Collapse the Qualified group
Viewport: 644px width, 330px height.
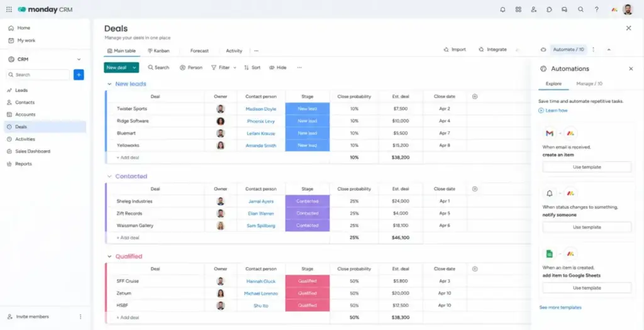[x=109, y=256]
